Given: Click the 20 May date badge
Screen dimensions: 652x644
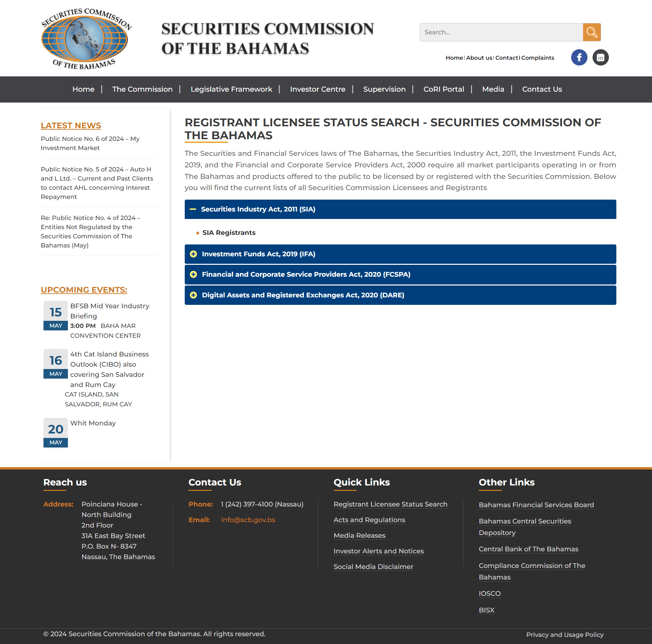Looking at the screenshot, I should click(56, 433).
